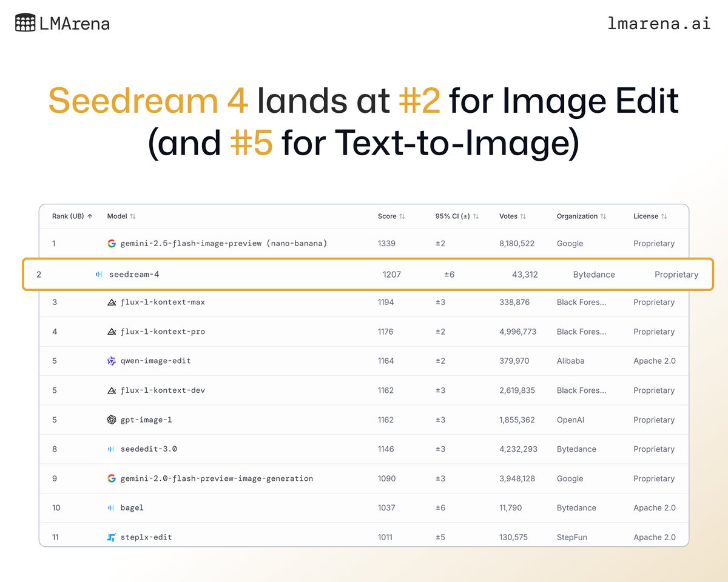Click the rank number 11 cell

point(56,537)
